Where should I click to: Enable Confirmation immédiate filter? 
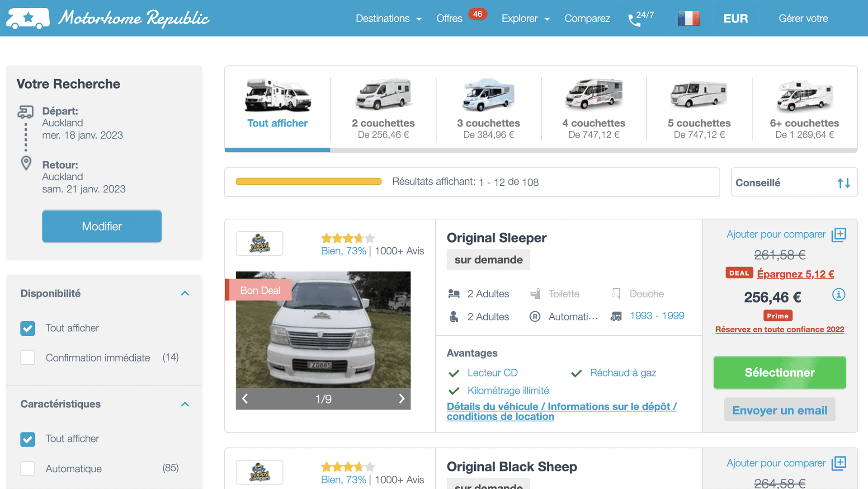[x=28, y=357]
